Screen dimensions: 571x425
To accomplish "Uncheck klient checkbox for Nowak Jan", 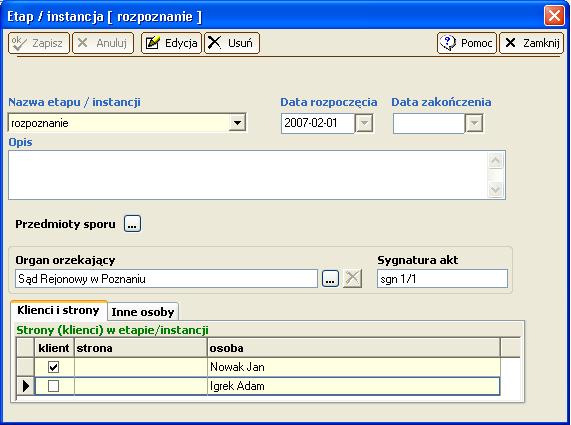I will [x=54, y=367].
